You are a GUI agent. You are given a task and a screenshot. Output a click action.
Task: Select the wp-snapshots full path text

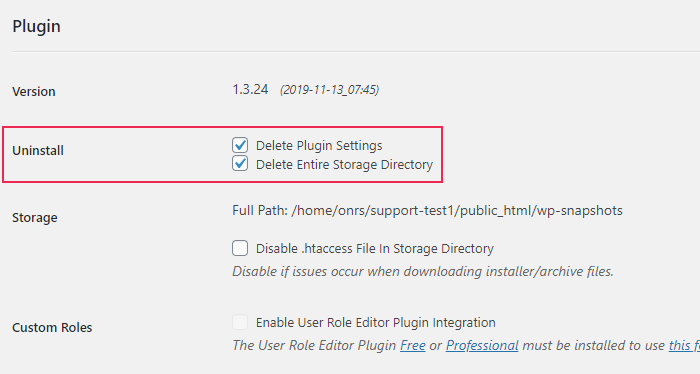tap(457, 211)
